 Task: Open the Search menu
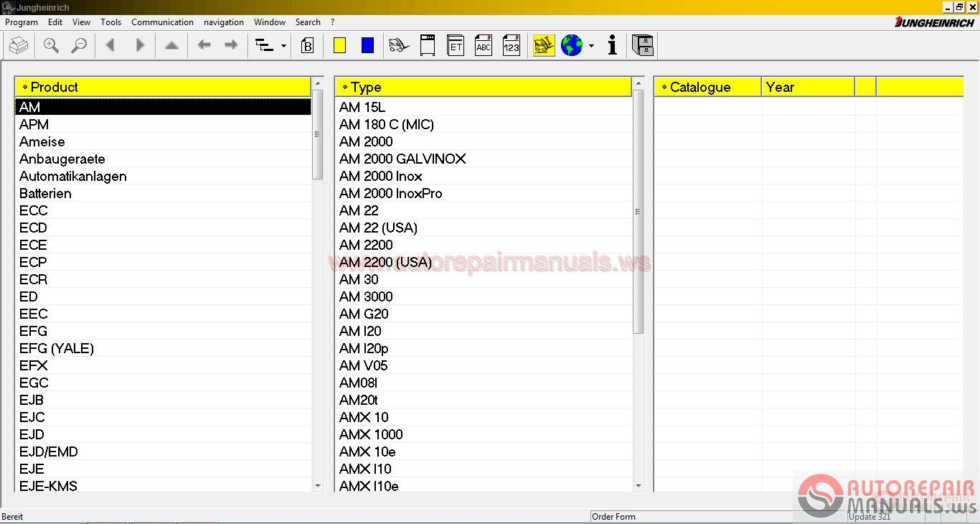308,22
